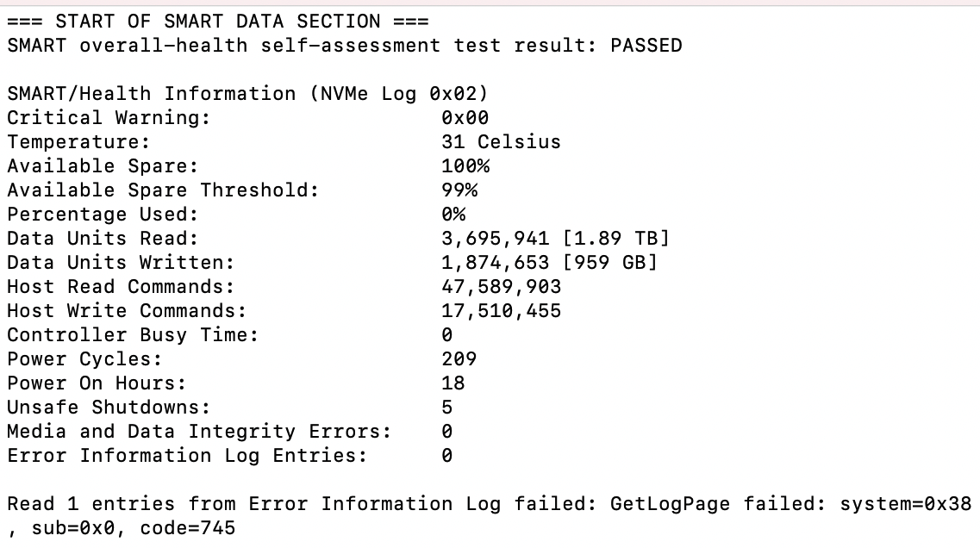Viewport: 980px width, 548px height.
Task: Click the Critical Warning value 0x00
Action: [x=465, y=118]
